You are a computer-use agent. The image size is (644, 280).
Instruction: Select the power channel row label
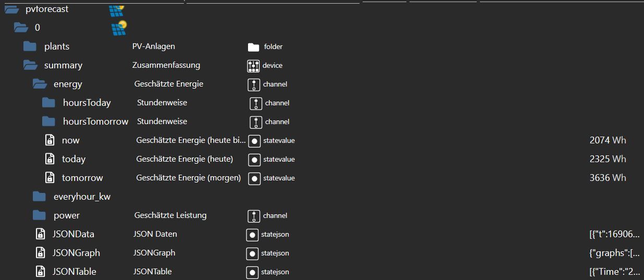click(x=67, y=215)
